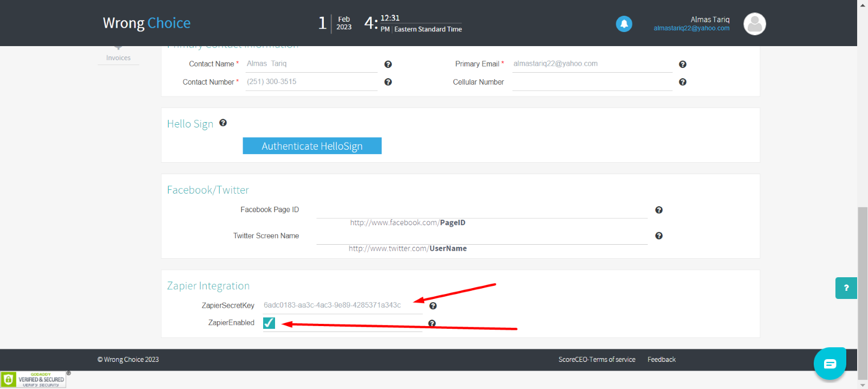The width and height of the screenshot is (868, 389).
Task: Open the Feedback footer link
Action: click(x=661, y=360)
